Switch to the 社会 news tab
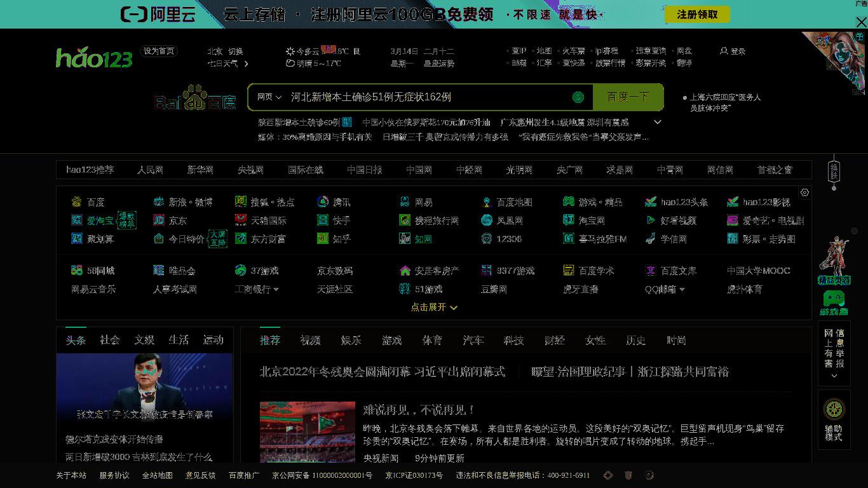The image size is (868, 488). pyautogui.click(x=110, y=340)
